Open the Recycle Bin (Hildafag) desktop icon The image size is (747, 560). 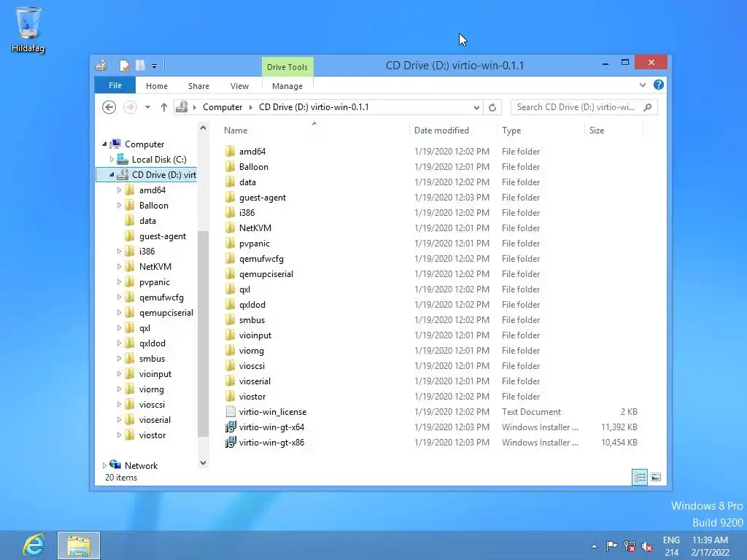pyautogui.click(x=28, y=29)
